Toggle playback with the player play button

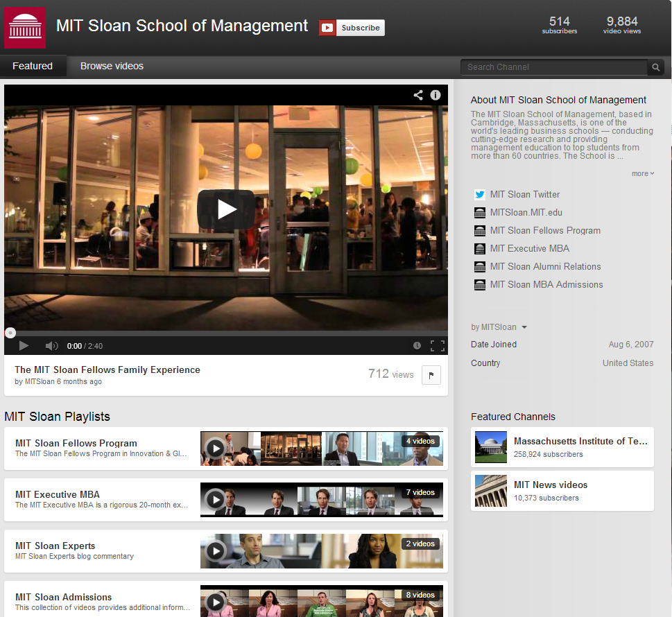(x=23, y=345)
